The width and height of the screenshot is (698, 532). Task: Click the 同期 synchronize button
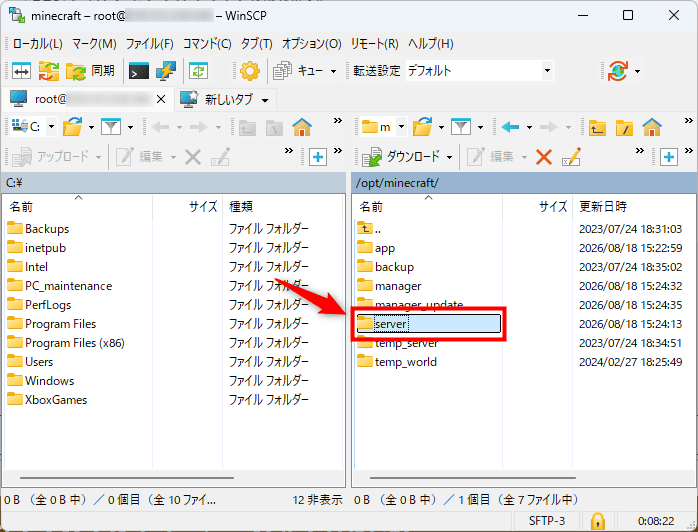pyautogui.click(x=90, y=71)
